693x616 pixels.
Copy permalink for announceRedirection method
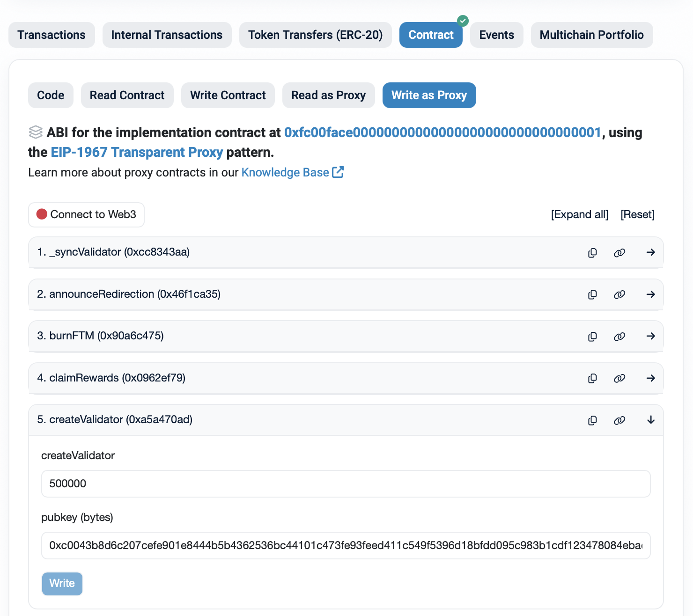(x=619, y=294)
